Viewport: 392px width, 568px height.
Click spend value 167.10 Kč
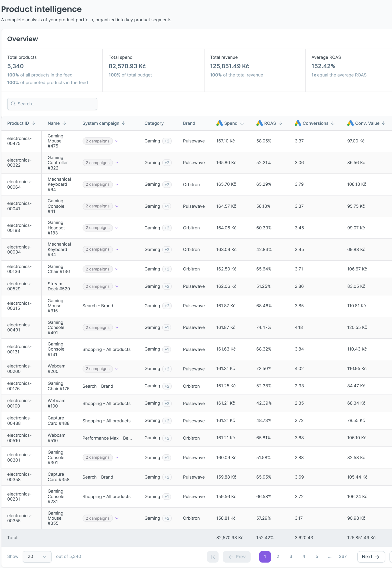225,141
